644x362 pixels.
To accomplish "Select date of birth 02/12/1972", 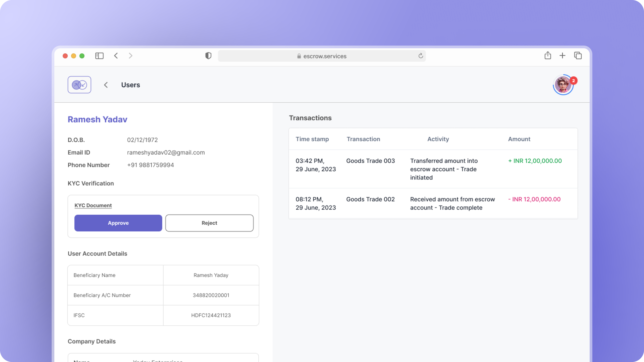I will [142, 140].
